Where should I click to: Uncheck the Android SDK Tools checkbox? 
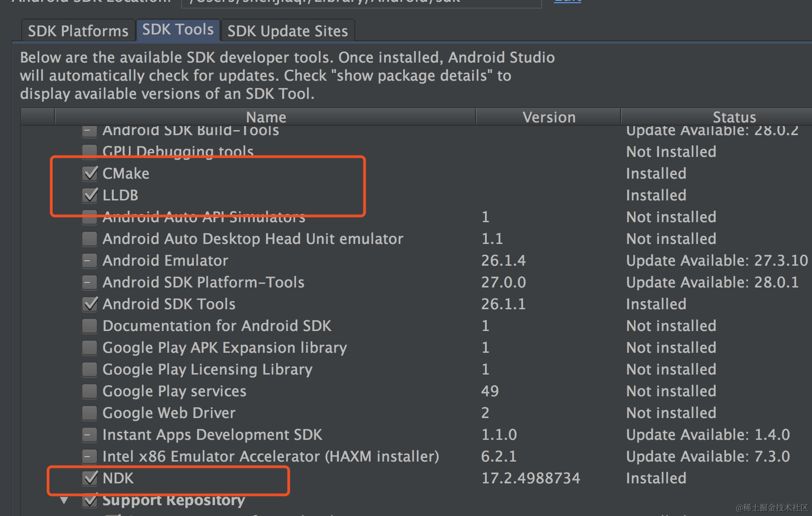pyautogui.click(x=90, y=304)
